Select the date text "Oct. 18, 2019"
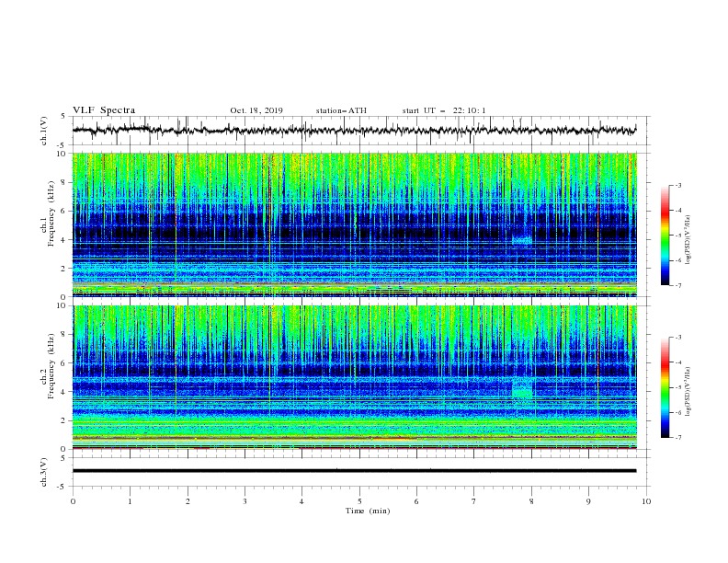Viewport: 728px width, 563px height. point(256,110)
